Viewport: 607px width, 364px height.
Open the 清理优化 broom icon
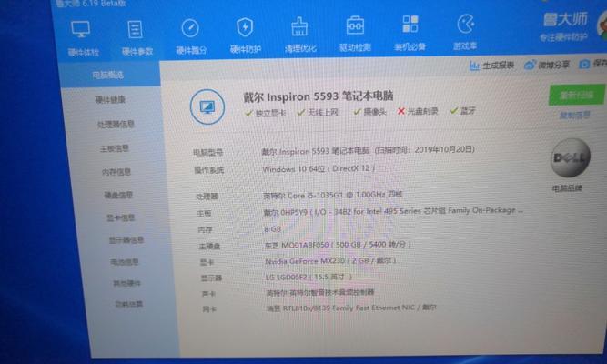[299, 26]
